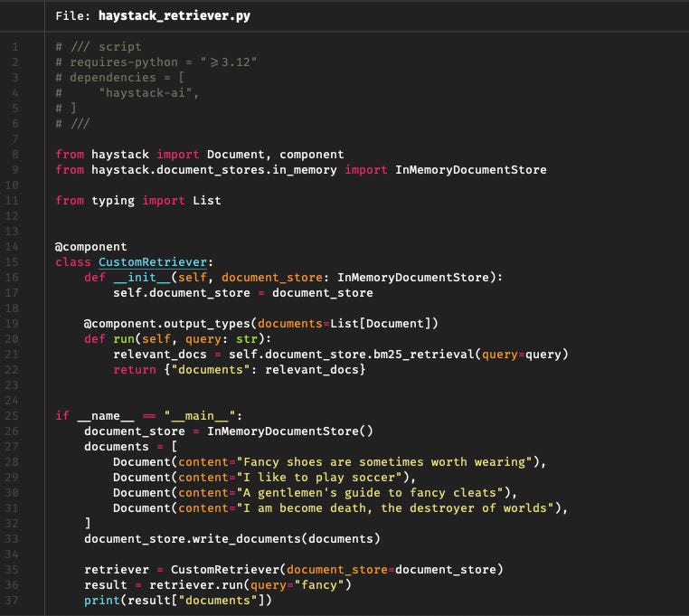Click the requires-python comment line
The height and width of the screenshot is (616, 689).
[x=156, y=62]
